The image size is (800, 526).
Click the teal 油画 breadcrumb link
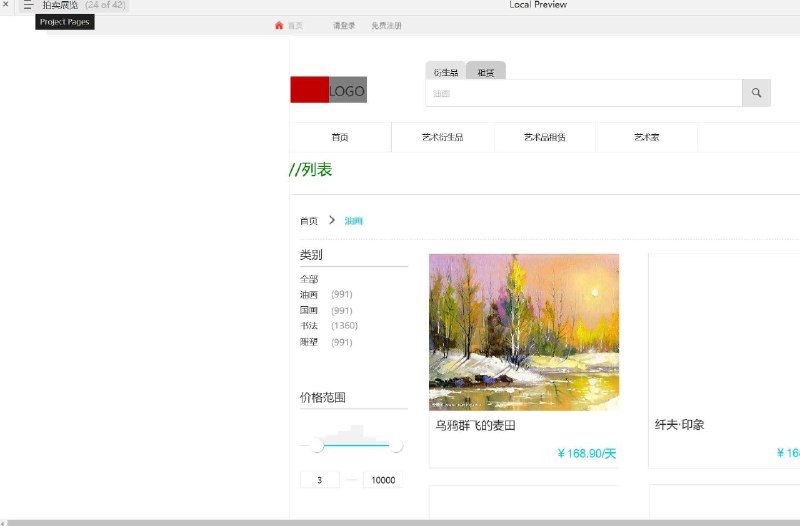(354, 221)
